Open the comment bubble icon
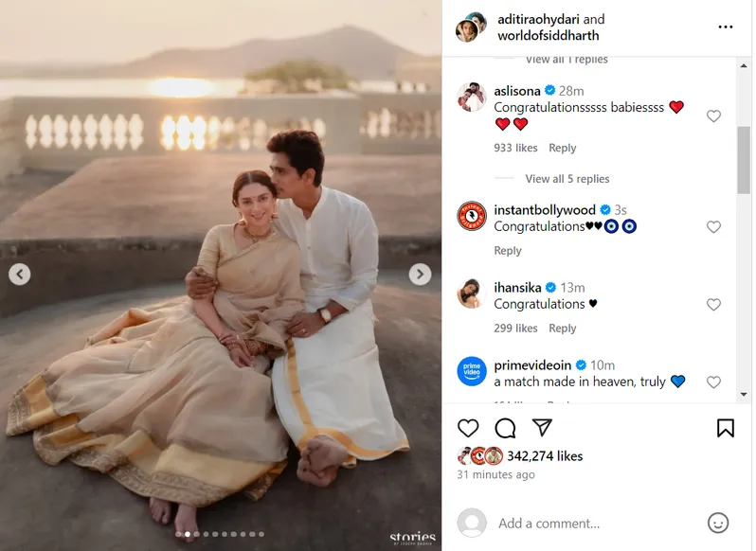The width and height of the screenshot is (756, 551). (x=505, y=428)
